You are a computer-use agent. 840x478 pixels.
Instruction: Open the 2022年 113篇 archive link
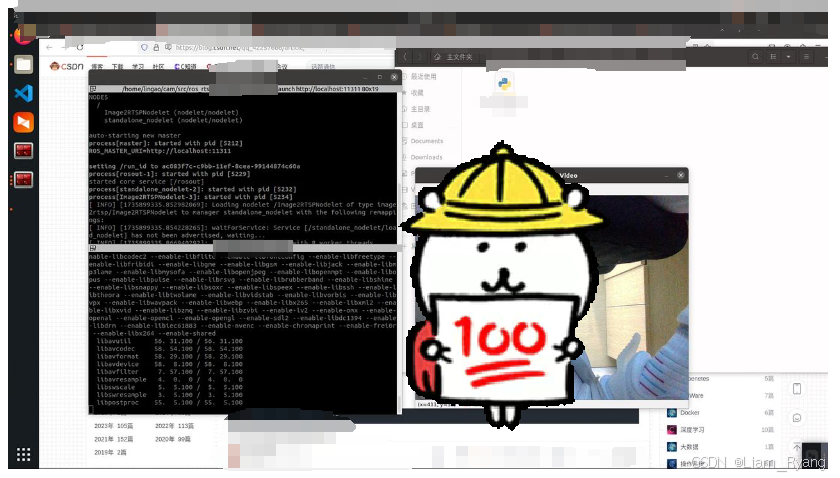[175, 425]
